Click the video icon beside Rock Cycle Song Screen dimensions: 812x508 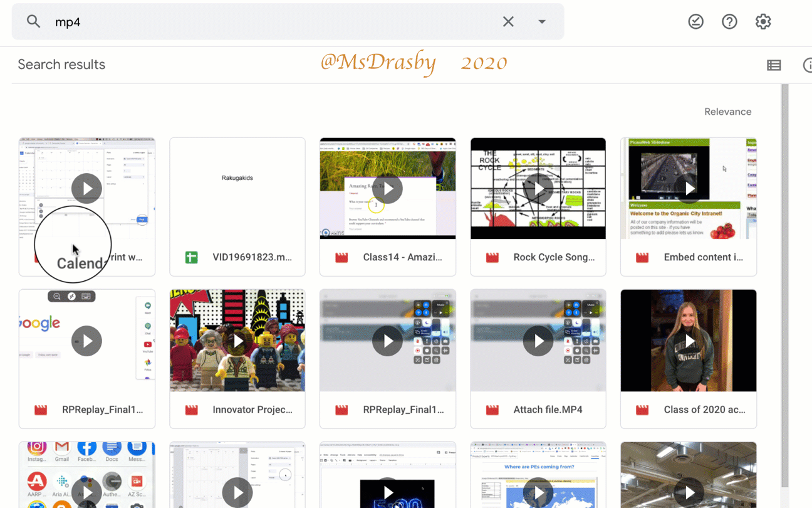491,257
